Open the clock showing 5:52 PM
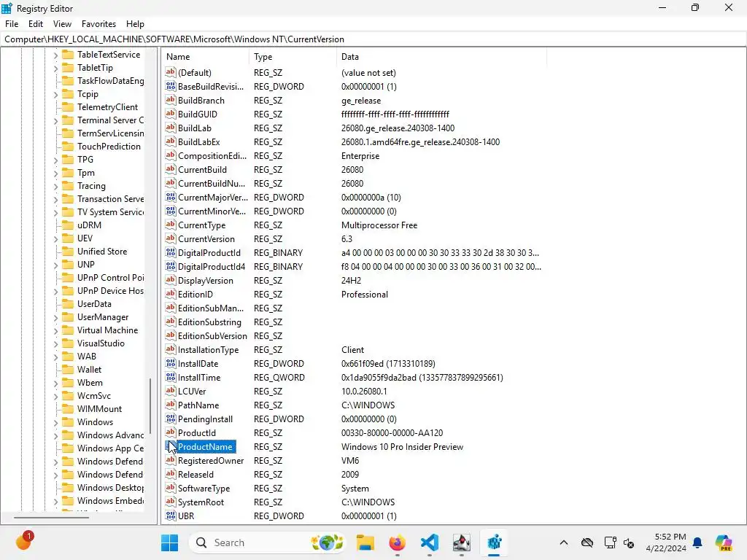 pyautogui.click(x=666, y=542)
